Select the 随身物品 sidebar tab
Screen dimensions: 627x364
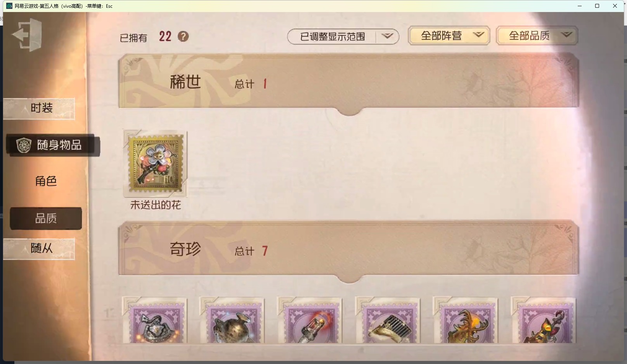pos(53,145)
